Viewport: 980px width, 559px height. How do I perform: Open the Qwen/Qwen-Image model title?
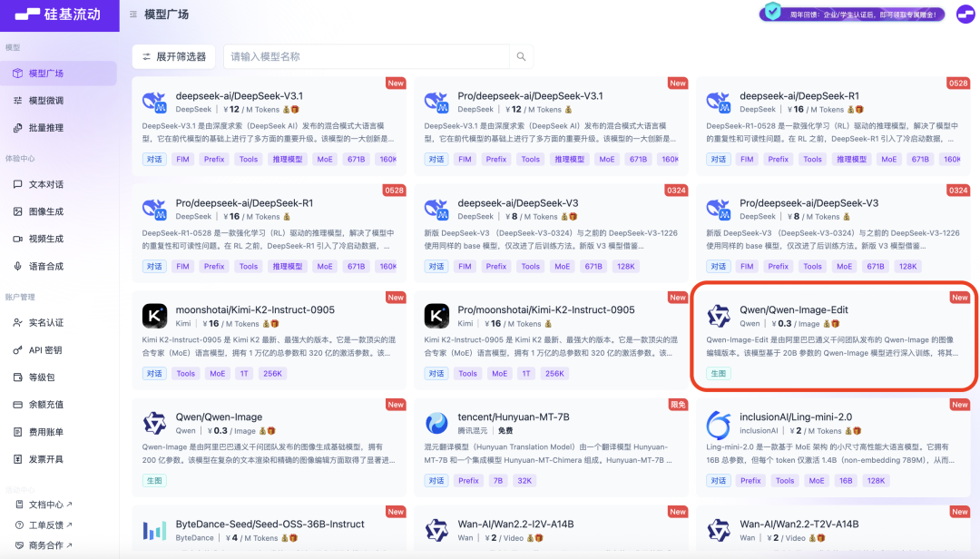tap(219, 417)
